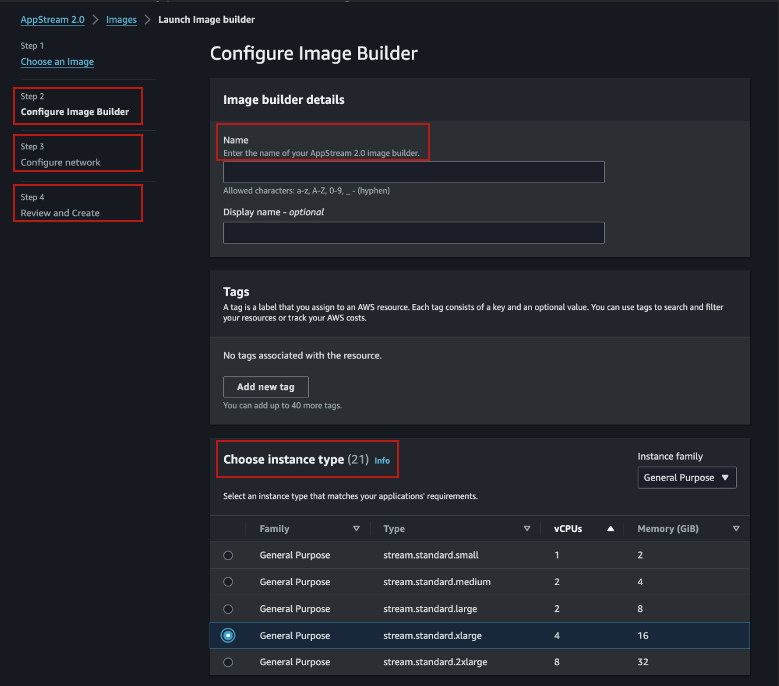
Task: Click the vCPUs ascending sort arrow
Action: click(x=610, y=529)
